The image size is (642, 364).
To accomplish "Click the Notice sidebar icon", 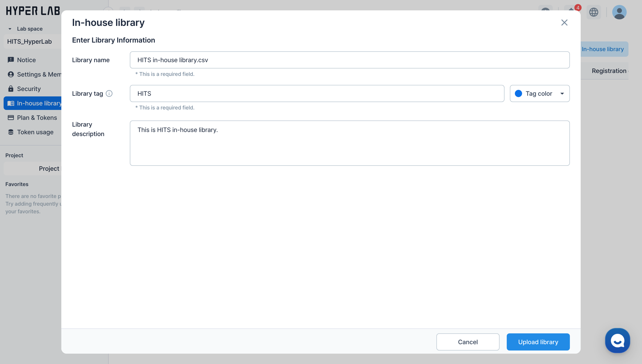I will pos(11,60).
